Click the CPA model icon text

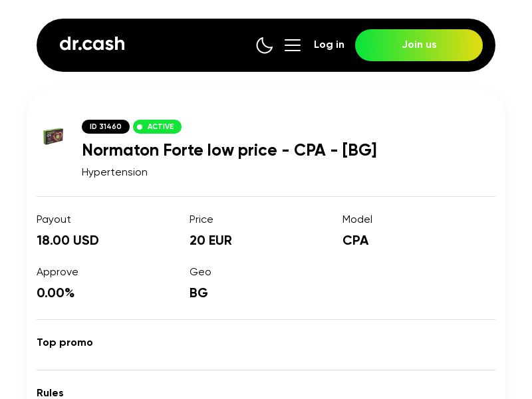(355, 240)
